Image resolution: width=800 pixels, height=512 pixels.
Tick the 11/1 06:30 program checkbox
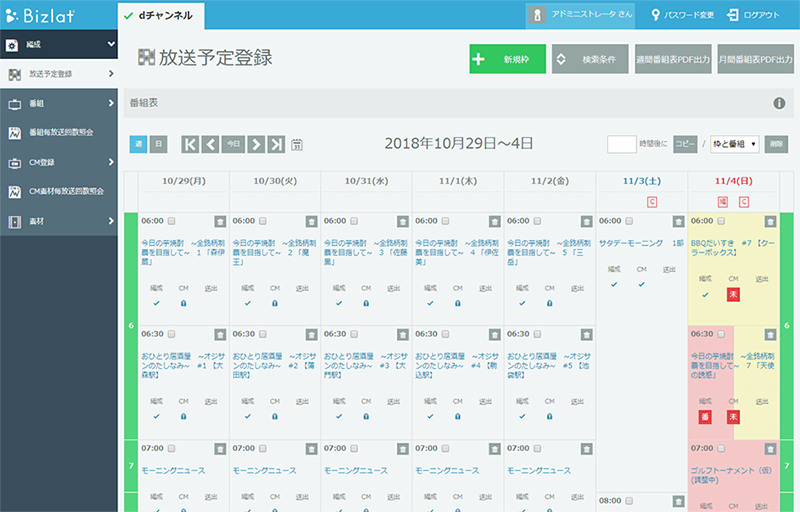[446, 335]
